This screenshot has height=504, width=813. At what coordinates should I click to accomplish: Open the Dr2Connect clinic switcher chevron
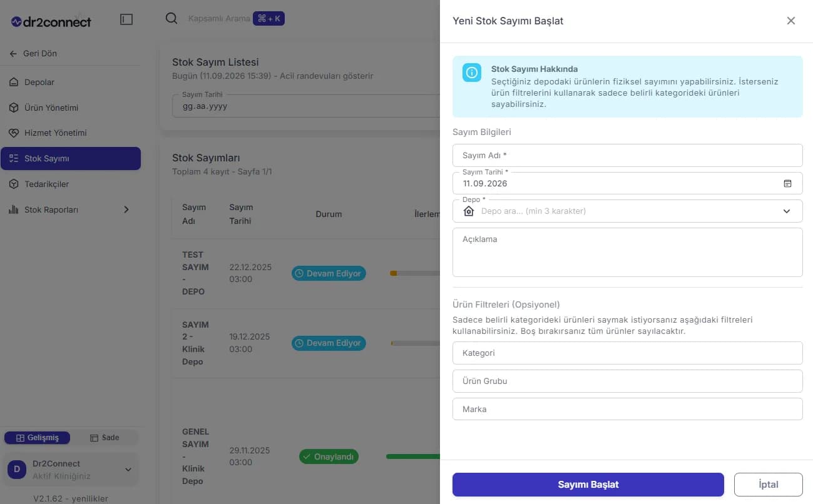[x=128, y=470]
